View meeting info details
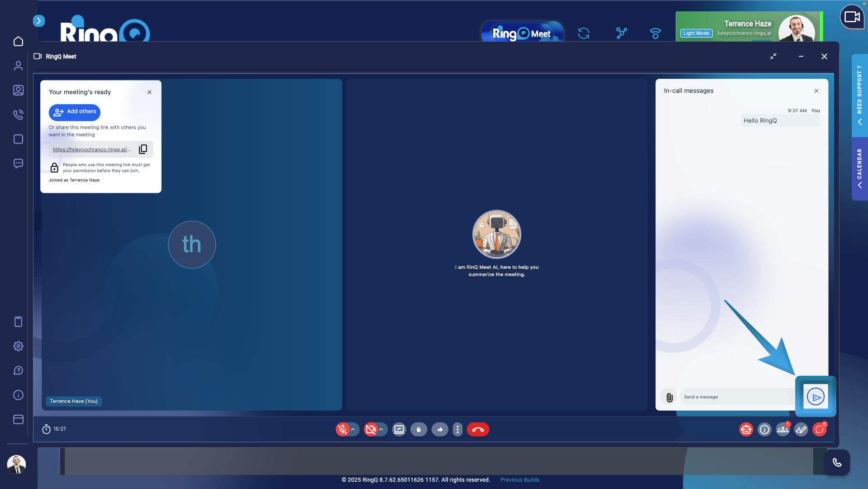The width and height of the screenshot is (868, 489). tap(764, 429)
